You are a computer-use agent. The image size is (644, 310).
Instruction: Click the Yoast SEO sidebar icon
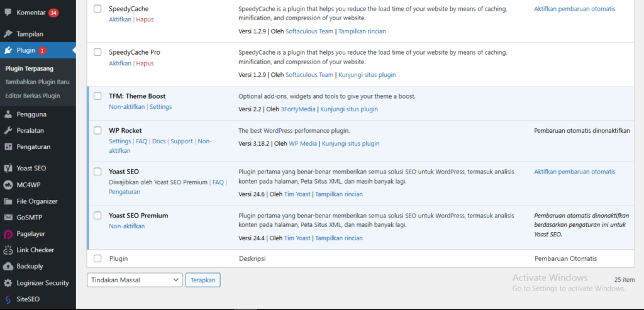[8, 169]
